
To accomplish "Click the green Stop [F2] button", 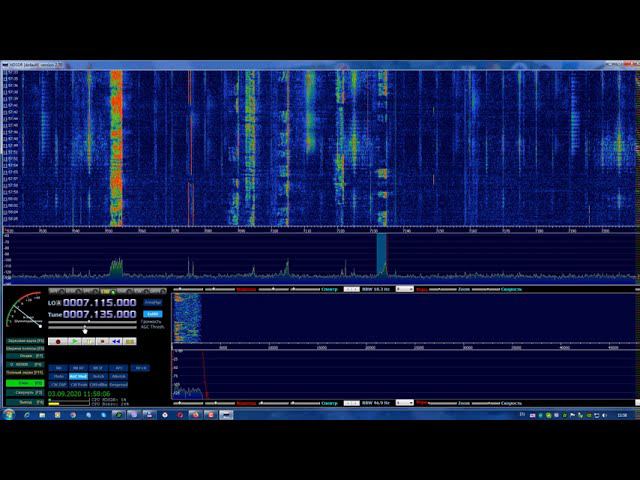I will pos(25,383).
